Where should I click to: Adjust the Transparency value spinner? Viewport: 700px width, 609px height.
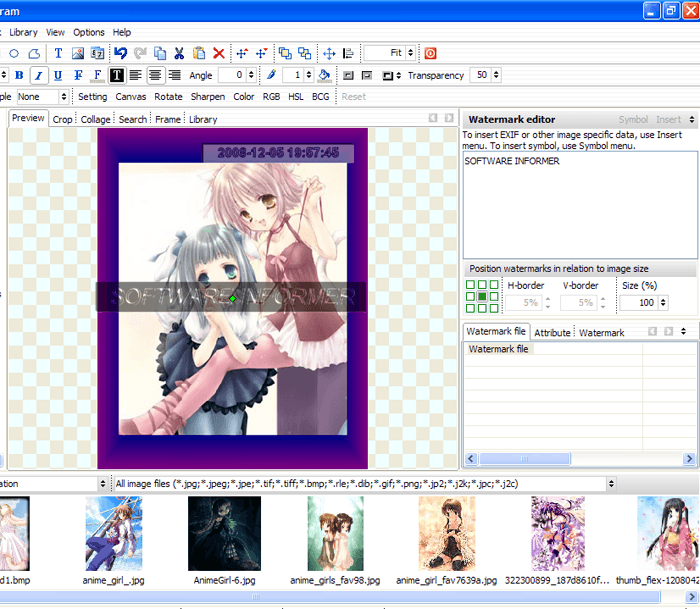point(496,75)
